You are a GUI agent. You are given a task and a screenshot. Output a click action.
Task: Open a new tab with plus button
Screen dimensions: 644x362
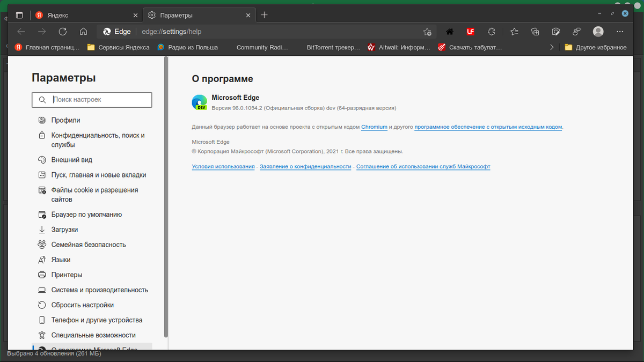pos(264,15)
